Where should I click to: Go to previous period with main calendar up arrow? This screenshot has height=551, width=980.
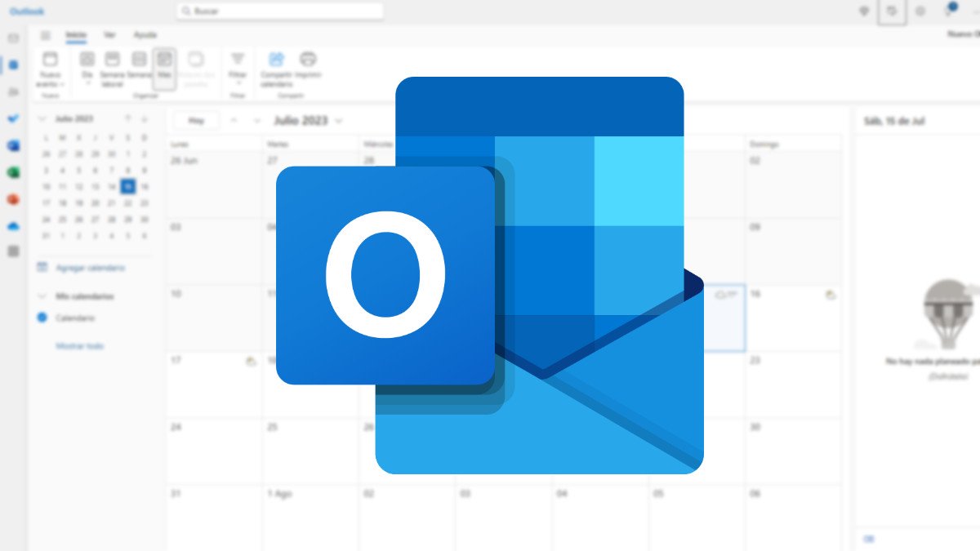pos(234,120)
